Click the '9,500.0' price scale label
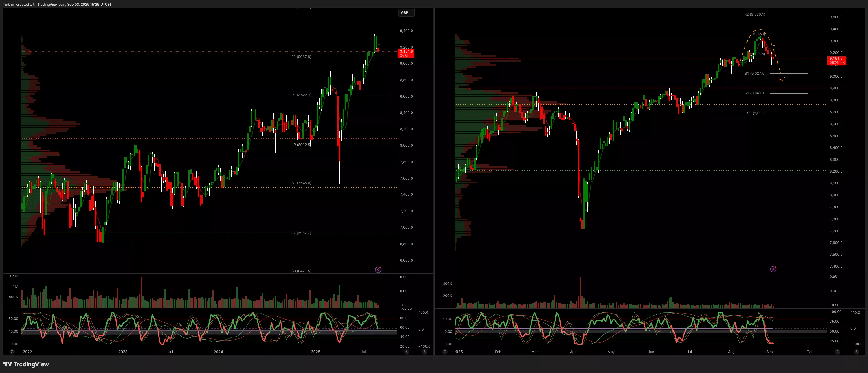This screenshot has height=373, width=868. (x=836, y=17)
